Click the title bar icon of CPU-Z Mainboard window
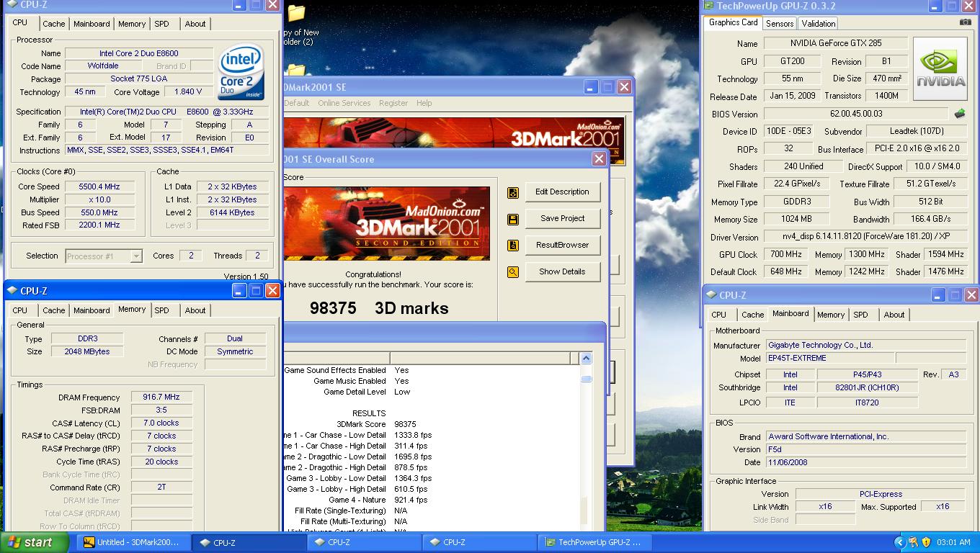 [x=712, y=295]
